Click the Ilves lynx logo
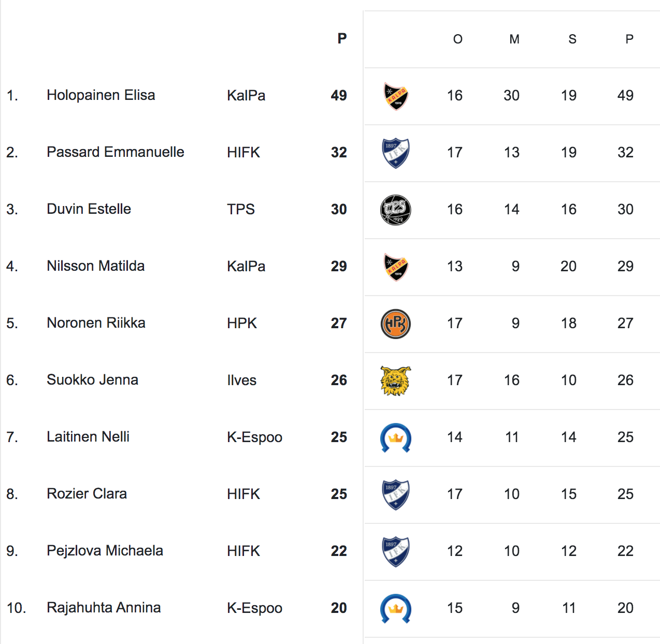 click(x=396, y=381)
